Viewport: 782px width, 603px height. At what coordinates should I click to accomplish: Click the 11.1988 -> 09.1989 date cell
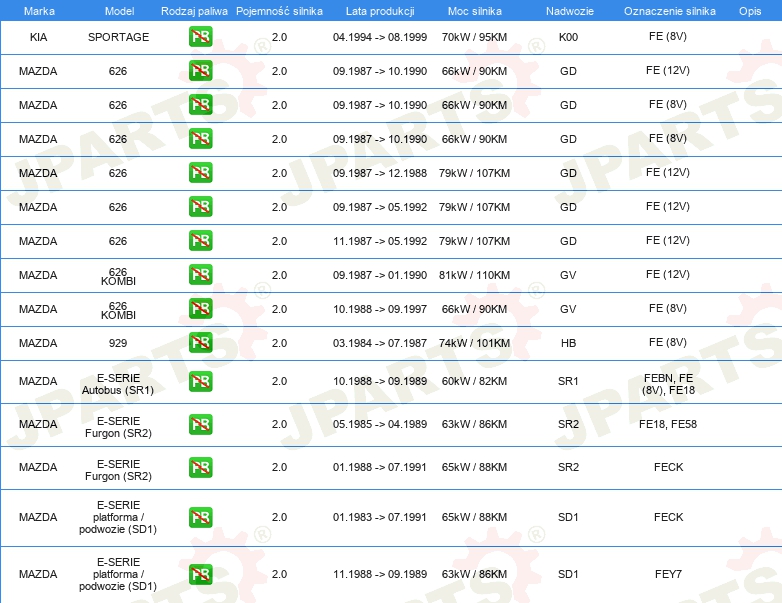pyautogui.click(x=380, y=574)
